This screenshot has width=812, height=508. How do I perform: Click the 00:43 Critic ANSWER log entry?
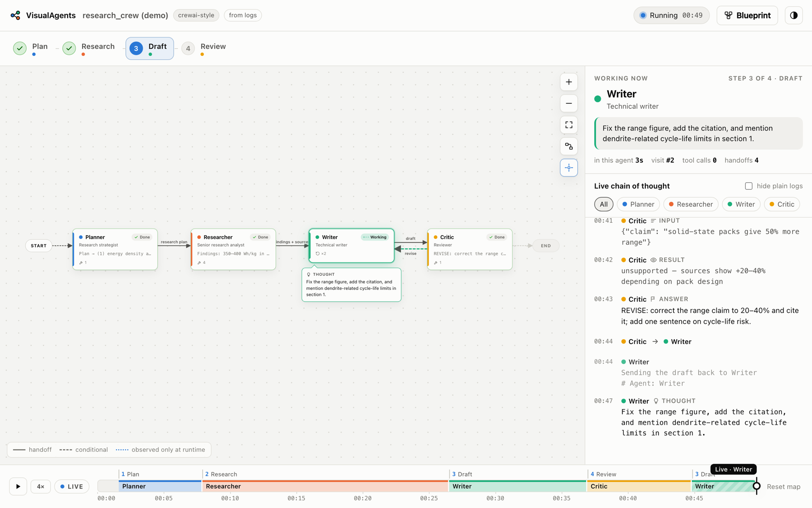[x=698, y=310]
